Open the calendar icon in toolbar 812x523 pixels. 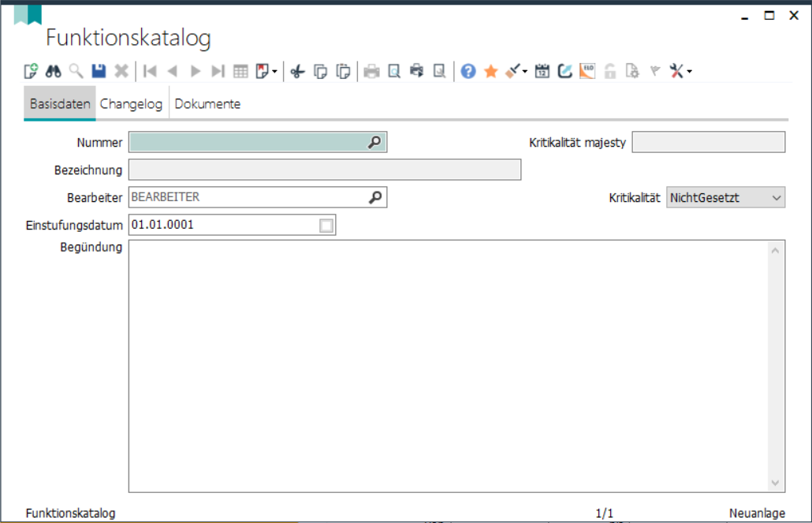[542, 71]
